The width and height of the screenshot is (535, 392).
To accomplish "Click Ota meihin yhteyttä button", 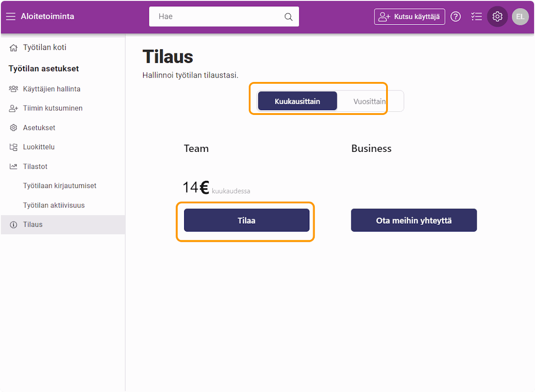I will click(x=414, y=220).
